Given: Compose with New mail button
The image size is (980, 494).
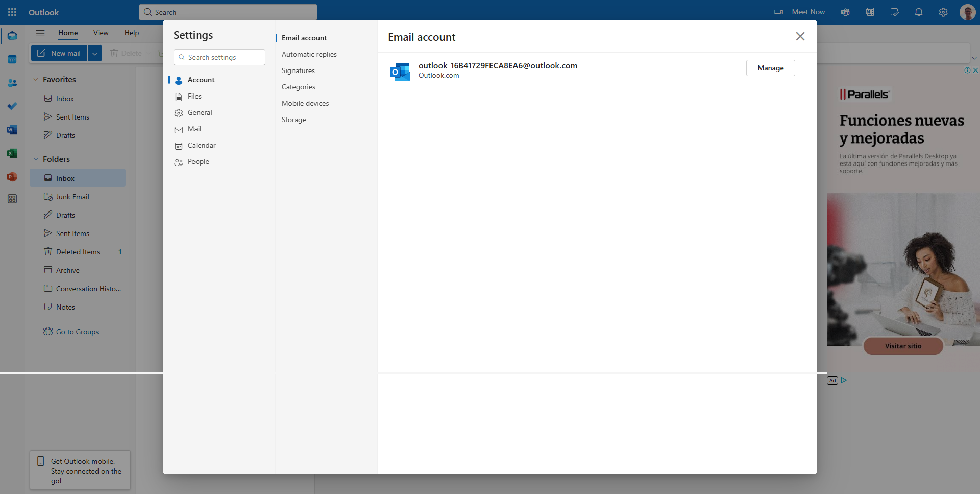Looking at the screenshot, I should pos(59,53).
